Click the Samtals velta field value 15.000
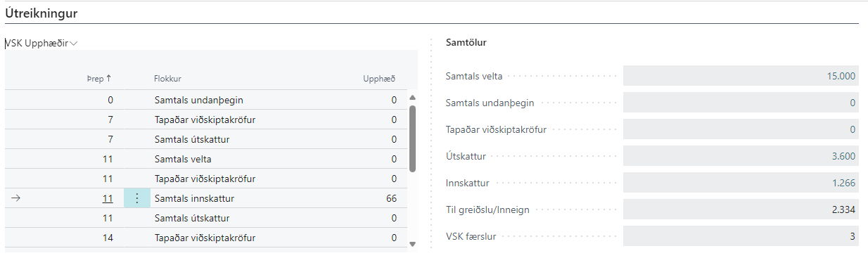868x258 pixels. tap(741, 76)
